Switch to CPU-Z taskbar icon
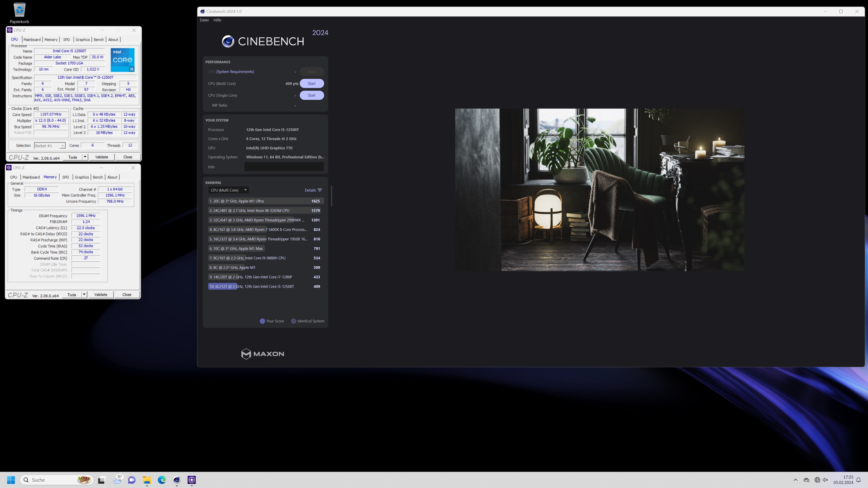Image resolution: width=868 pixels, height=488 pixels. pos(192,480)
